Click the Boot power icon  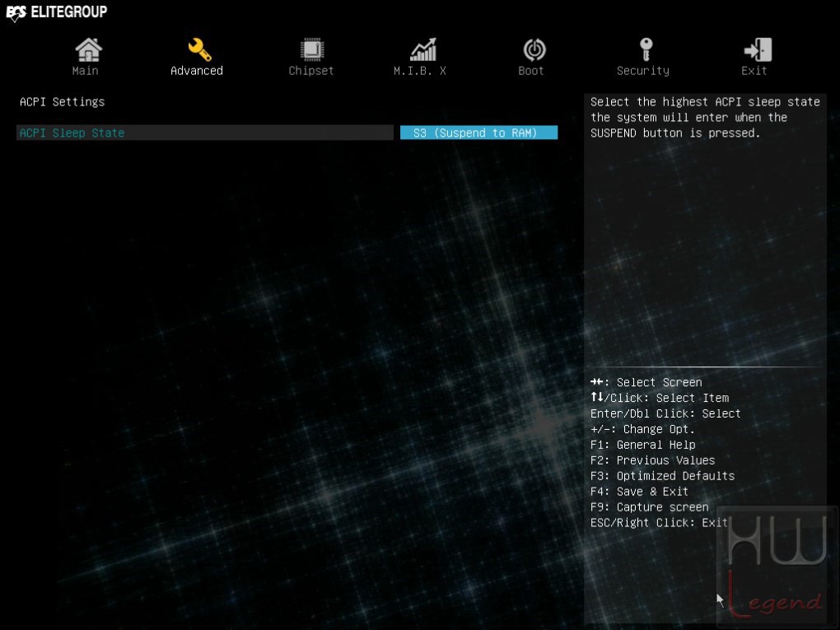(x=534, y=49)
